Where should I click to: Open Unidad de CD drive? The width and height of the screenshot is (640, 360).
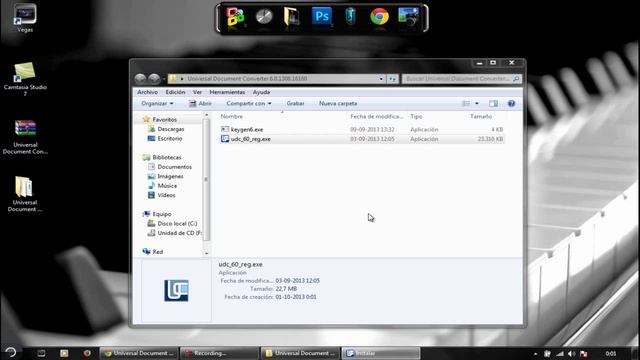[179, 233]
